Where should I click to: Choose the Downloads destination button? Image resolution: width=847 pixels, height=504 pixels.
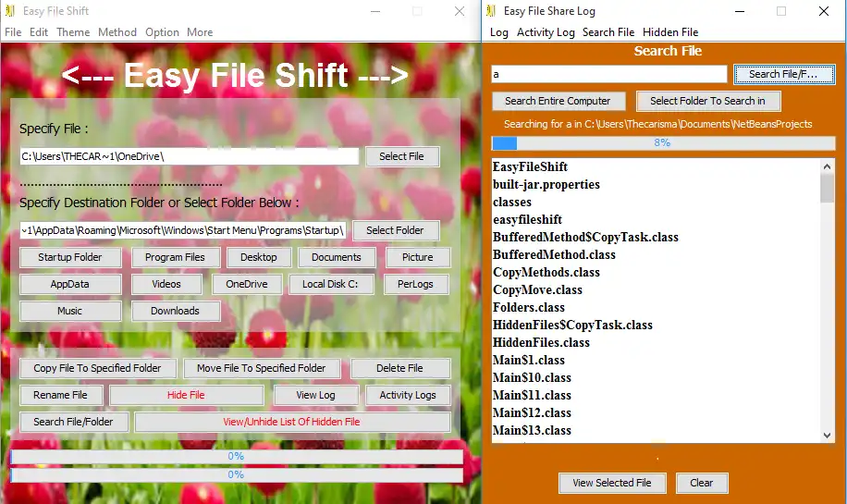point(175,311)
